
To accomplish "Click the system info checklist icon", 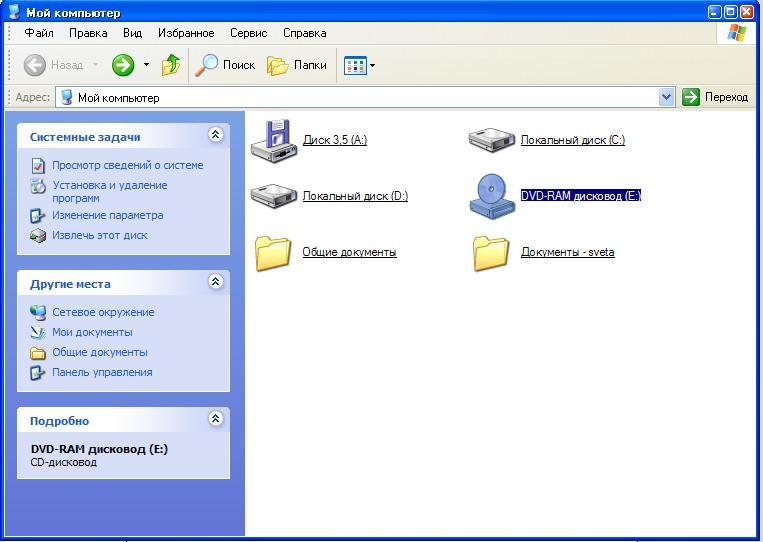I will coord(38,166).
